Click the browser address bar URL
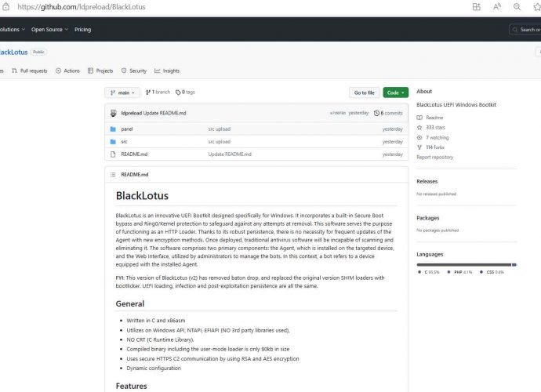 tap(82, 6)
